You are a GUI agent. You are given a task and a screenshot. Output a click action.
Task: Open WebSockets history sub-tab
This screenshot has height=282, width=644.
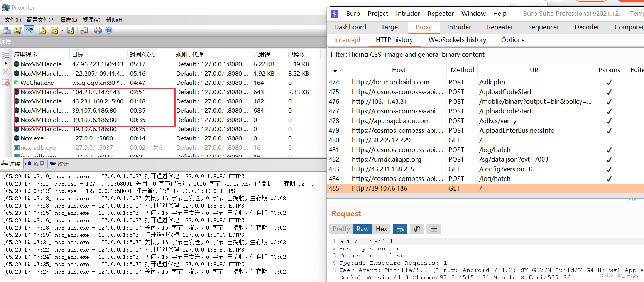pyautogui.click(x=457, y=40)
